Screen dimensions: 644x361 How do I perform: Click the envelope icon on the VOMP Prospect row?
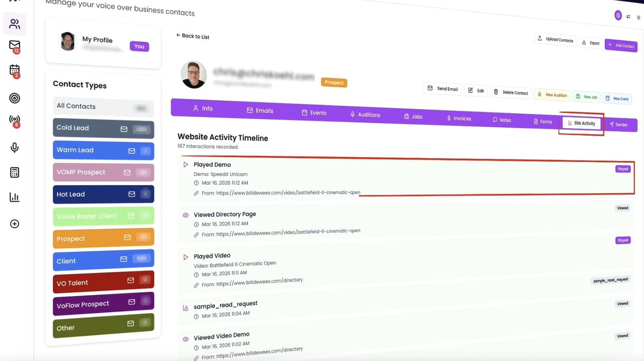[x=127, y=173]
